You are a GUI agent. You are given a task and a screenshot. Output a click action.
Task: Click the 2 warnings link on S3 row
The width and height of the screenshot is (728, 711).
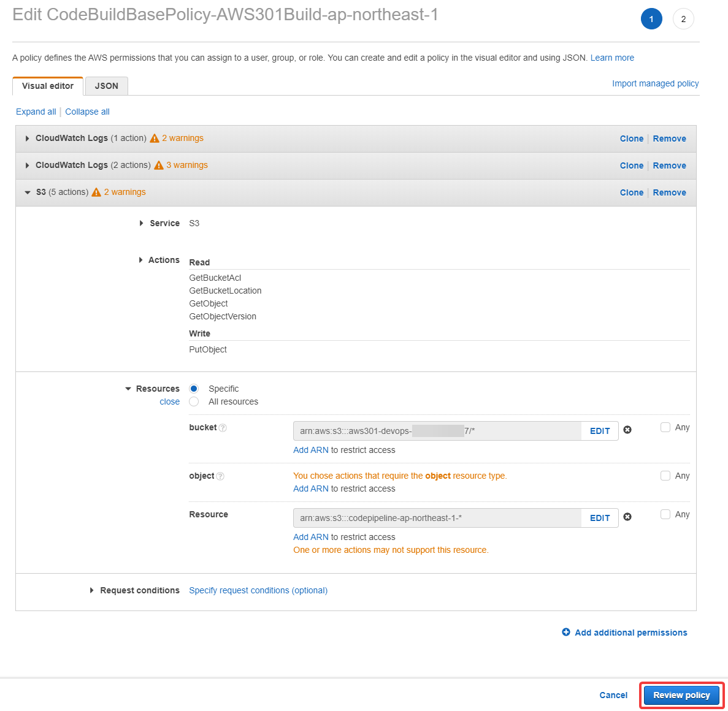click(x=125, y=192)
